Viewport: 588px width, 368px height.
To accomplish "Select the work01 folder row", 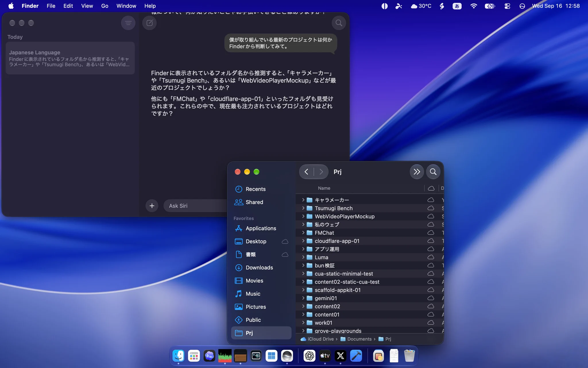I will 370,323.
